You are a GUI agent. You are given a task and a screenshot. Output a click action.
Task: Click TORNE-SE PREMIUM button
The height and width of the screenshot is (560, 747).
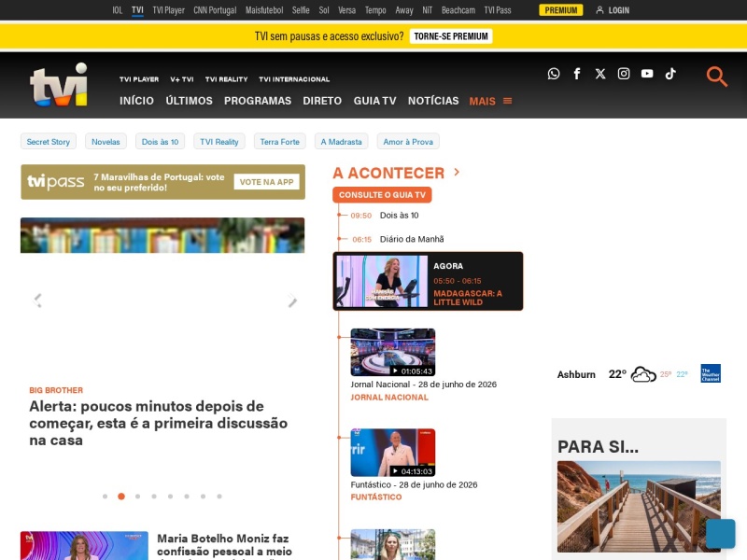click(451, 36)
